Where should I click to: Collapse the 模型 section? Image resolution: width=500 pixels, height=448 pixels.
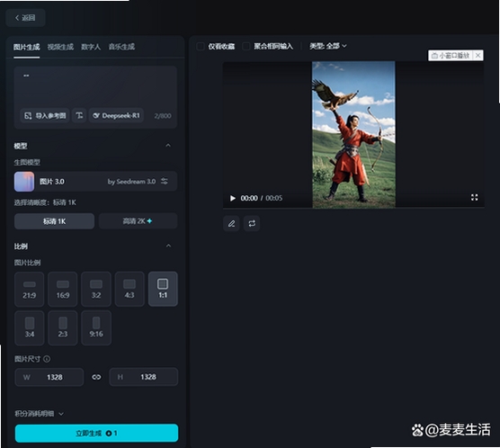pos(168,146)
